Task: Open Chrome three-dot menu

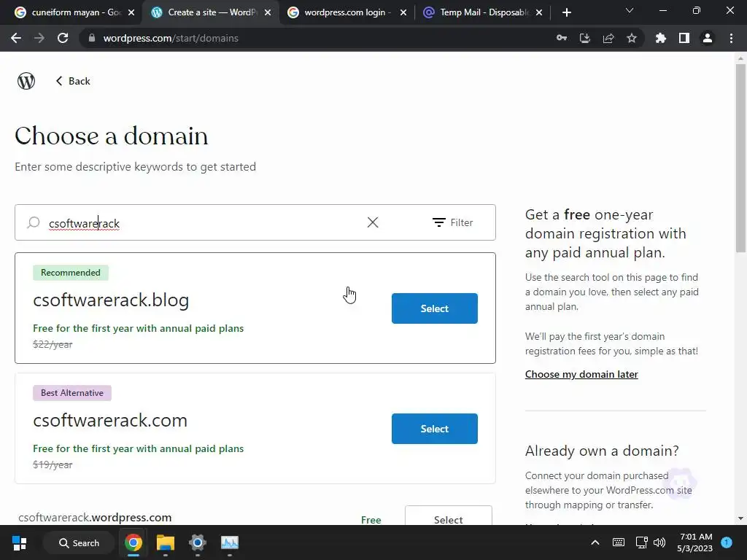Action: [x=731, y=38]
